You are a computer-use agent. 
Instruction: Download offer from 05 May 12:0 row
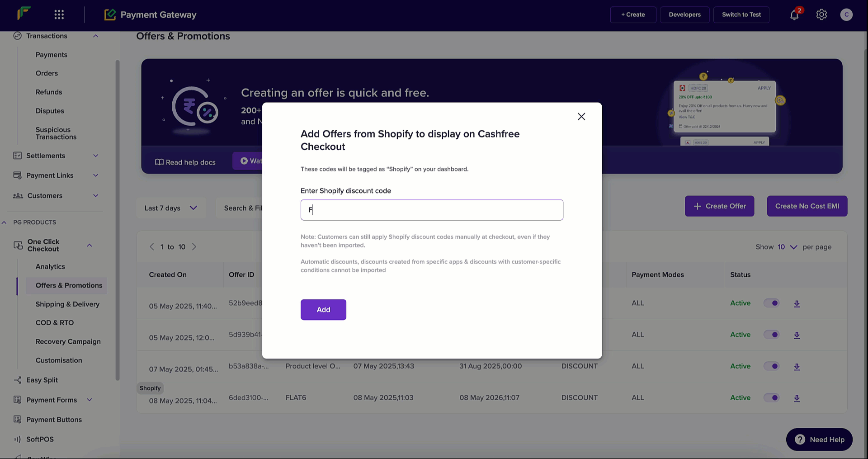tap(797, 335)
